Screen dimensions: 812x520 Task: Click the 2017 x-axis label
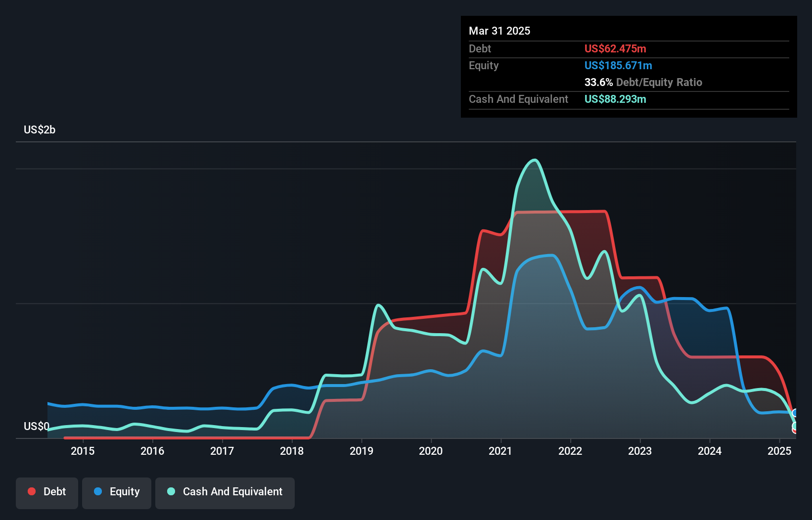(x=222, y=451)
